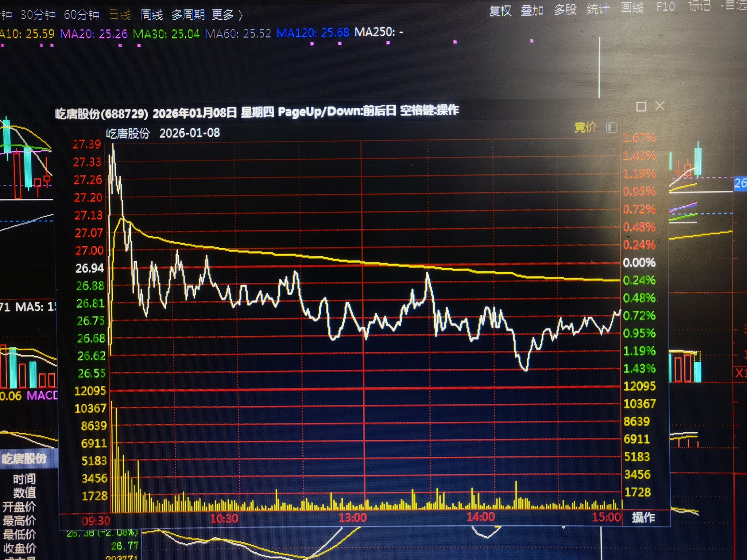The height and width of the screenshot is (560, 747).
Task: Click the 13:00 time axis marker
Action: 352,518
